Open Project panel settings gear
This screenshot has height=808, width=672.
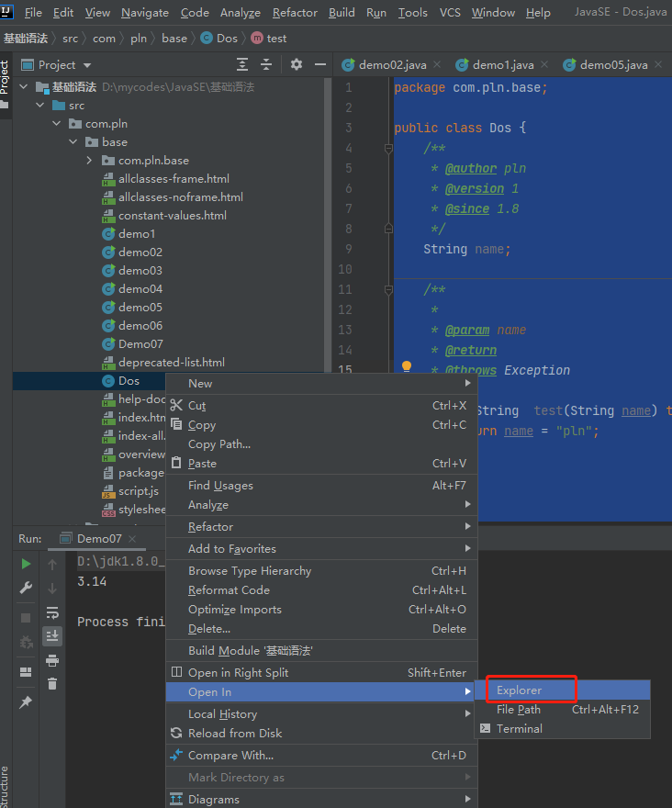coord(297,64)
